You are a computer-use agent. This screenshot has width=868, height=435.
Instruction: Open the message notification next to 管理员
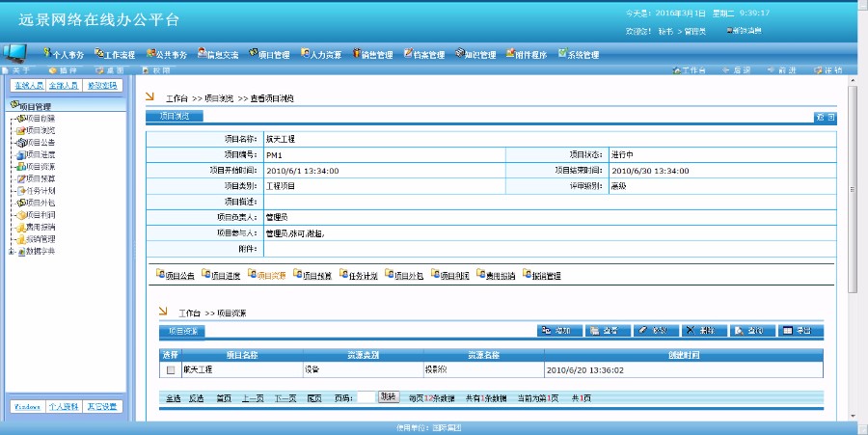pos(744,31)
